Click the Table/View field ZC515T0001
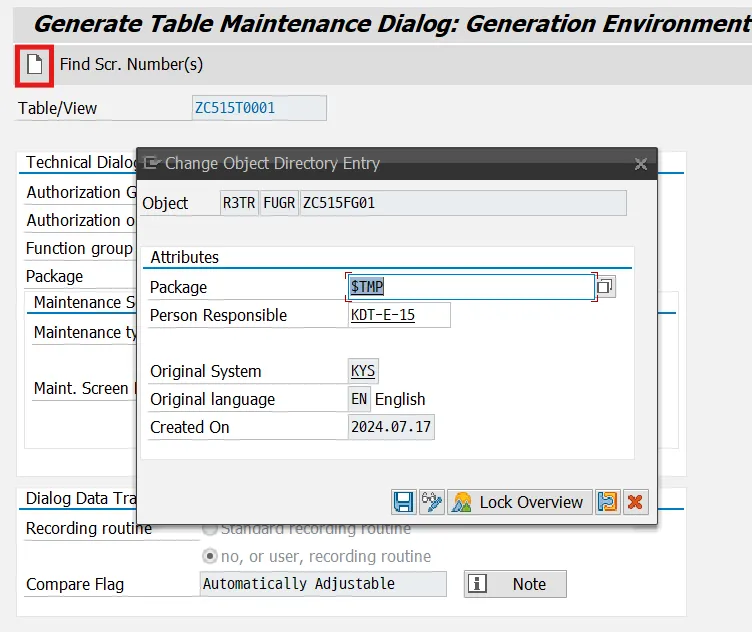Viewport: 752px width, 632px height. click(259, 108)
